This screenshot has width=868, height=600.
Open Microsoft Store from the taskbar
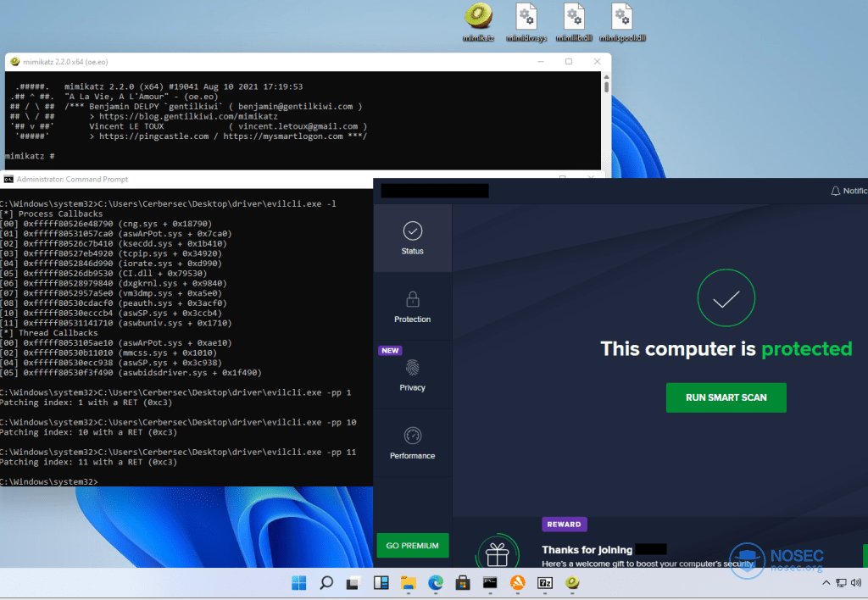(463, 583)
